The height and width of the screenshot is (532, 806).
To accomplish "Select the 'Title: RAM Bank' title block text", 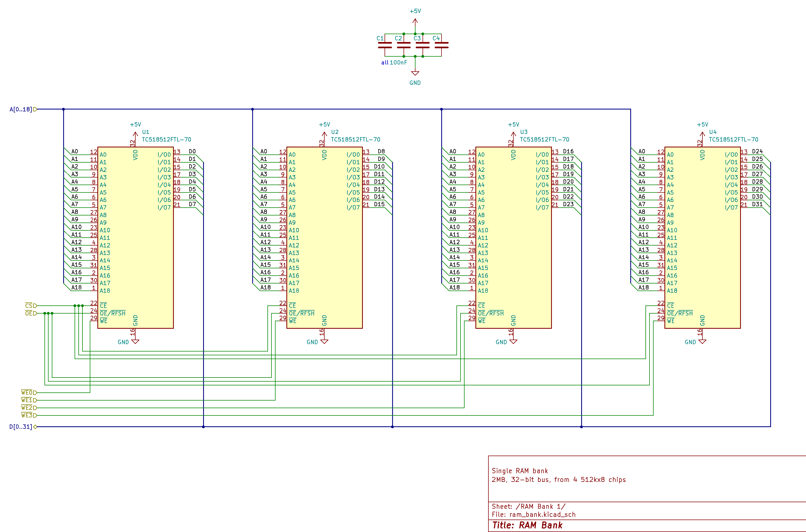I will point(527,525).
